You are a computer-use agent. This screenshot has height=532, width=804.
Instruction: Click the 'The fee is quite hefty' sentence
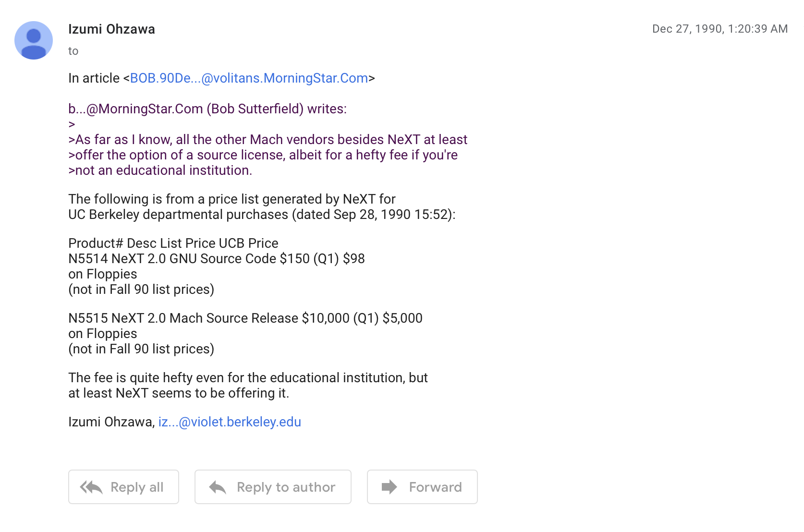(247, 378)
